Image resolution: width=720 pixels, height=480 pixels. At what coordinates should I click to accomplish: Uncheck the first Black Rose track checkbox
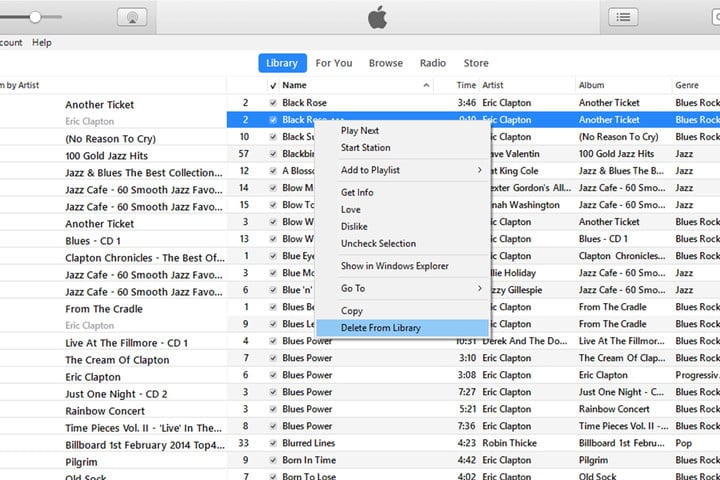273,103
